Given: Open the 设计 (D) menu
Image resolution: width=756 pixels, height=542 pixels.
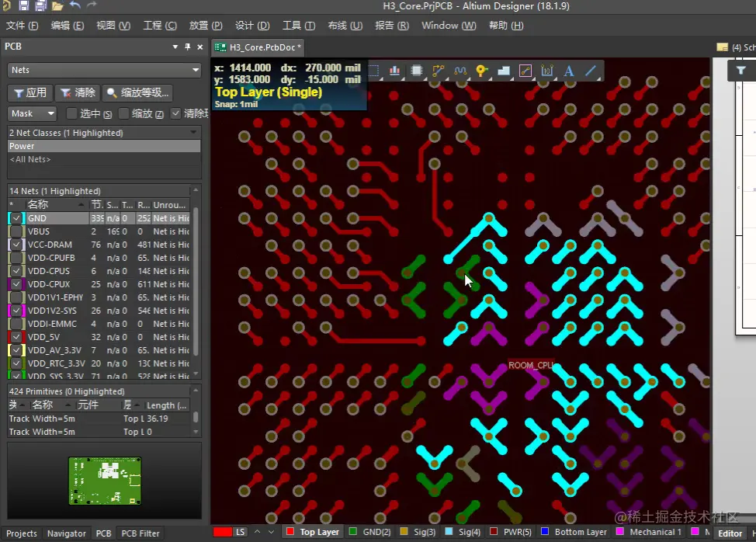Looking at the screenshot, I should (x=252, y=26).
